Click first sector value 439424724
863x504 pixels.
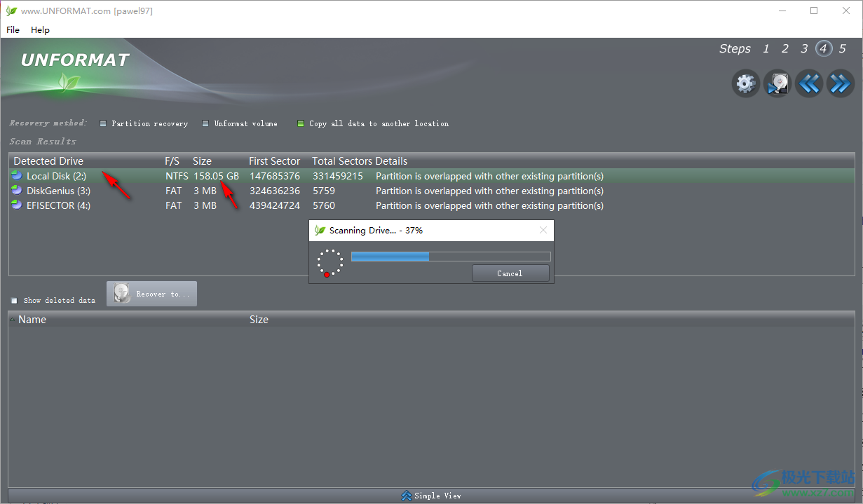point(275,205)
